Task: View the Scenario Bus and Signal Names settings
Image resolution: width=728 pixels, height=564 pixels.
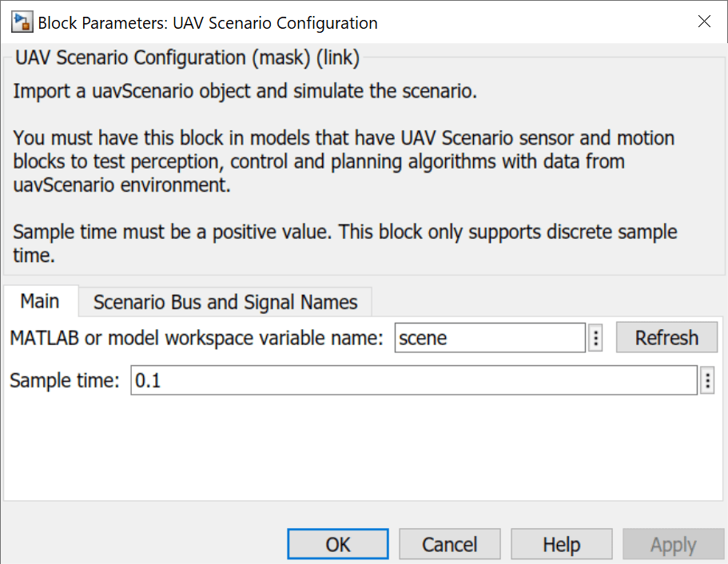Action: [x=225, y=302]
